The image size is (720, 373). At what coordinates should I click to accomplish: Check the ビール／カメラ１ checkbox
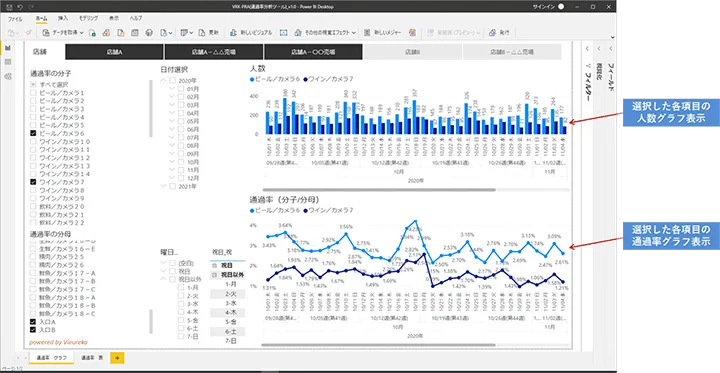(x=33, y=93)
